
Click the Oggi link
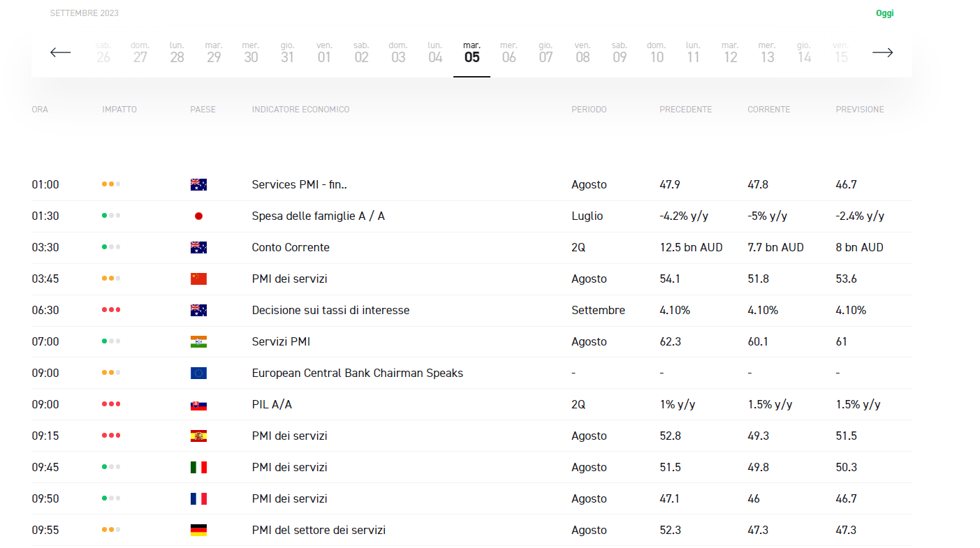[884, 13]
